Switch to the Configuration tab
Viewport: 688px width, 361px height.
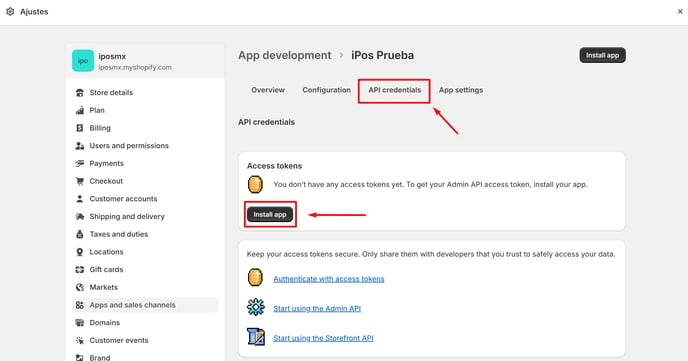point(326,90)
